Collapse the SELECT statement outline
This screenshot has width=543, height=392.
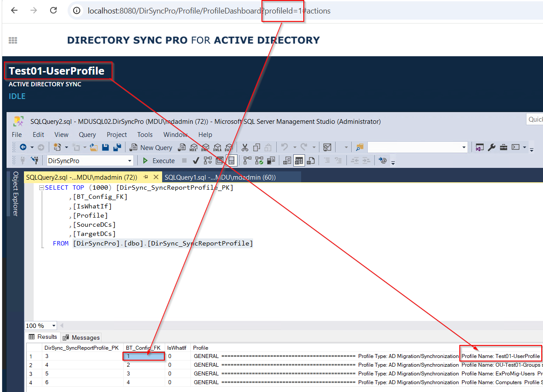pyautogui.click(x=41, y=188)
